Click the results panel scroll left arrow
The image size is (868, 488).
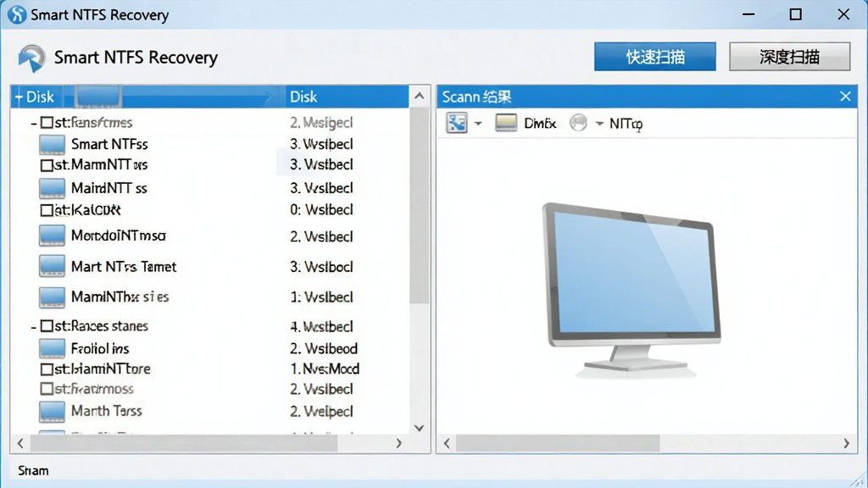tap(447, 443)
